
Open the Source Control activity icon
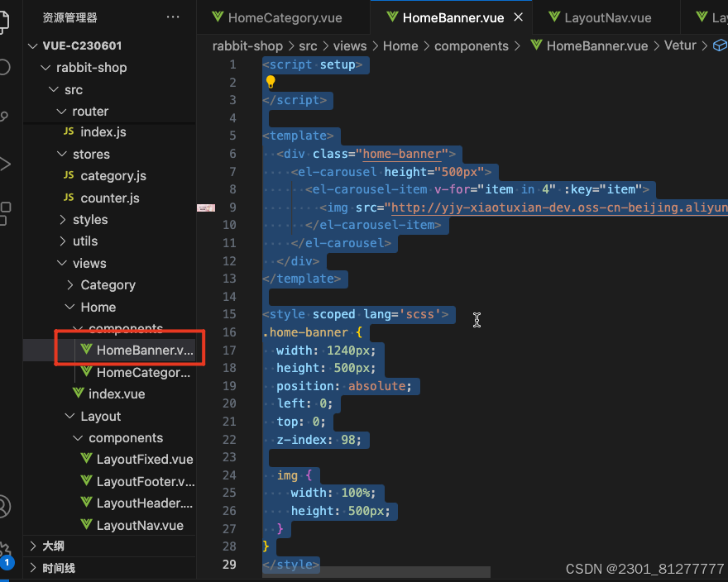3,116
